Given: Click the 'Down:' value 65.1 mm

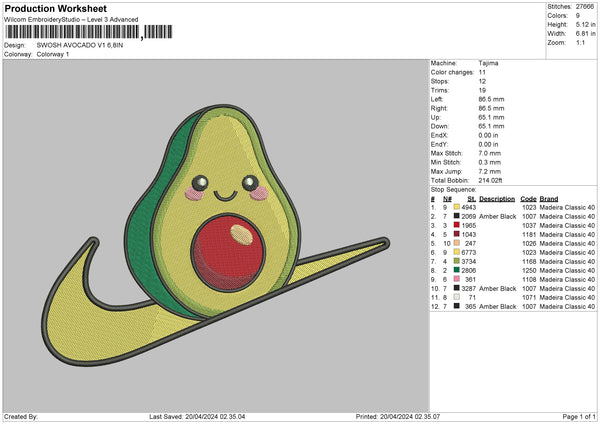Looking at the screenshot, I should (x=491, y=126).
